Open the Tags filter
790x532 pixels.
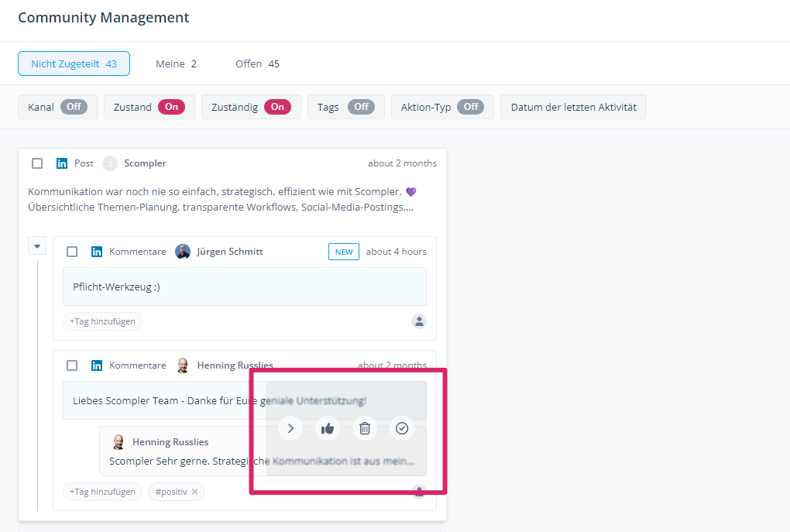[345, 107]
